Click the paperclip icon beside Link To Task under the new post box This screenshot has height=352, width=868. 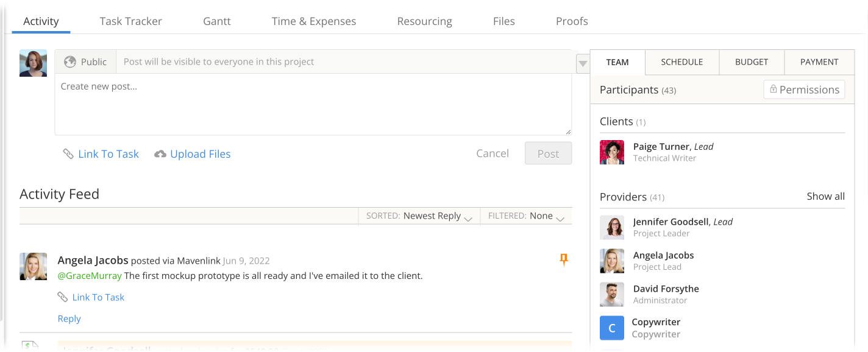click(68, 154)
